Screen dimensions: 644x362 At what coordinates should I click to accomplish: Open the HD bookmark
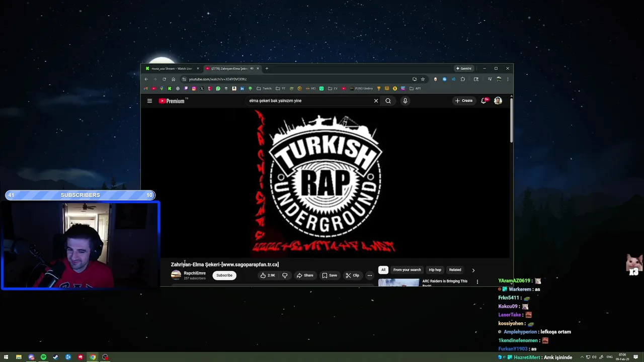click(310, 88)
